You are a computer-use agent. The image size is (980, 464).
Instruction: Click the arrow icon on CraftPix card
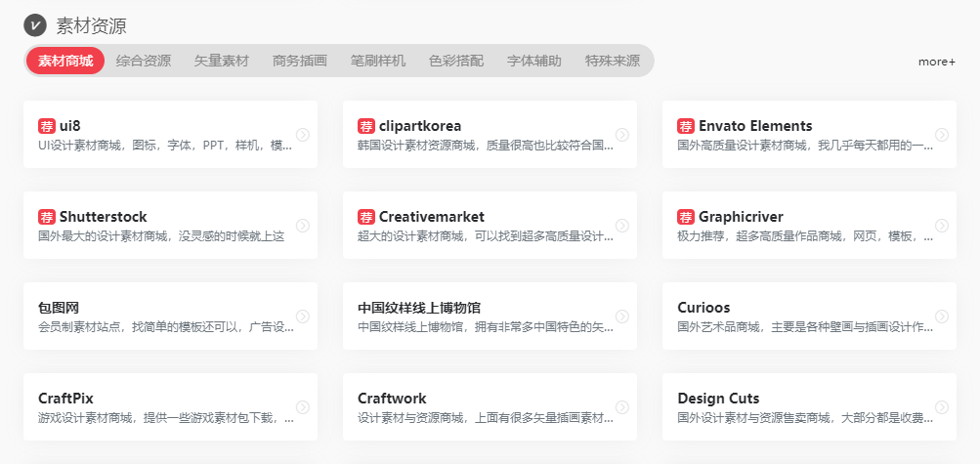coord(303,407)
